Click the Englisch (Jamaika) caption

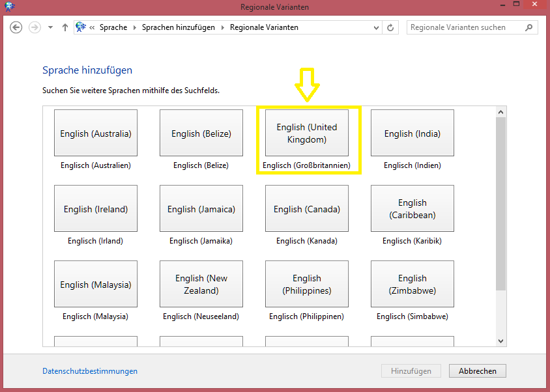pyautogui.click(x=201, y=241)
